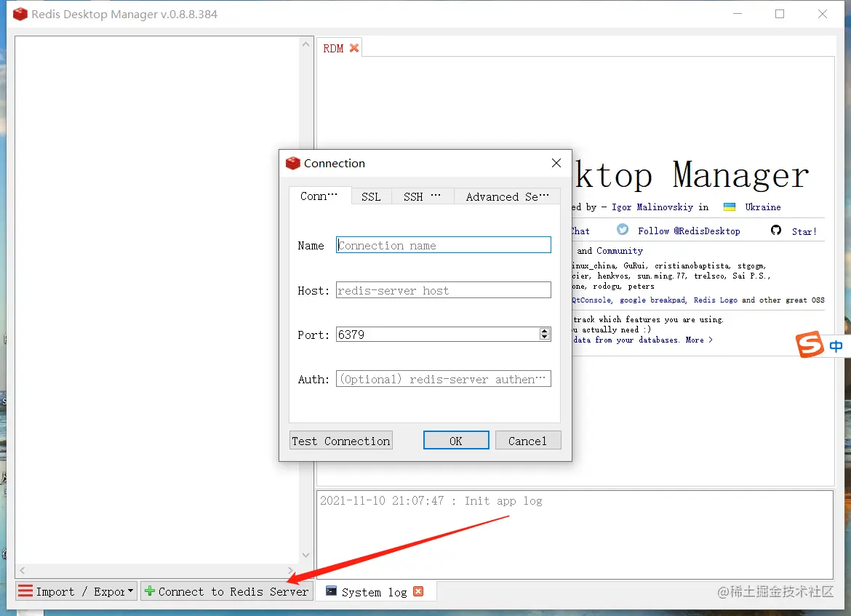
Task: Click the Init app log entry
Action: pyautogui.click(x=431, y=501)
